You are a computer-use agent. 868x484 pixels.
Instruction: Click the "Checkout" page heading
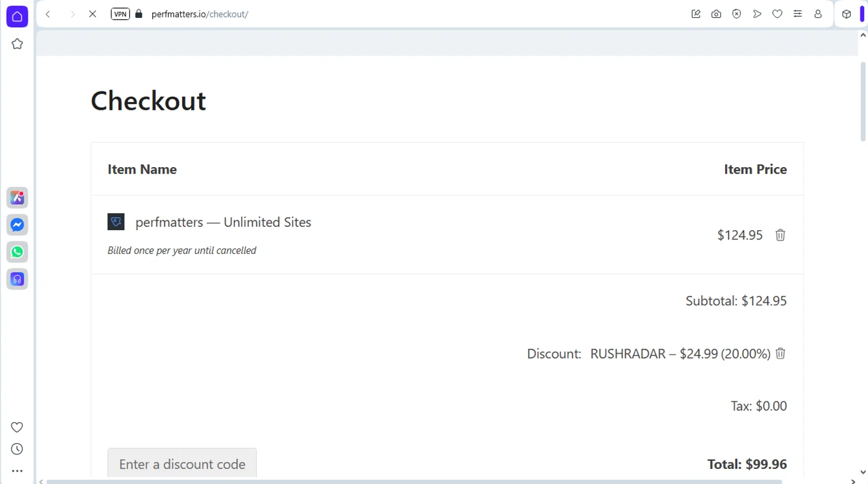tap(148, 101)
